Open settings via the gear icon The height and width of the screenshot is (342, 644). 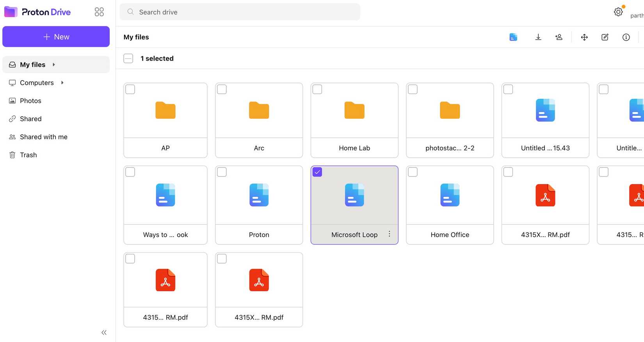(618, 12)
